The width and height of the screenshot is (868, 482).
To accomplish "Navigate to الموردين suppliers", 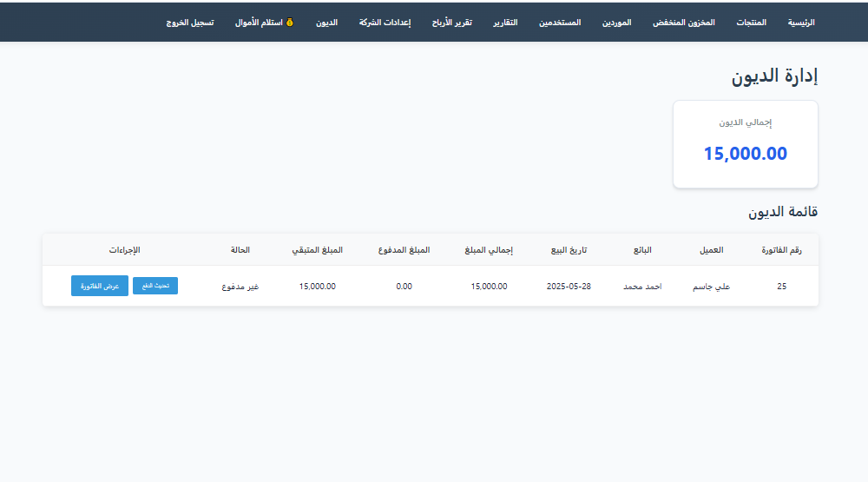I will pyautogui.click(x=616, y=23).
